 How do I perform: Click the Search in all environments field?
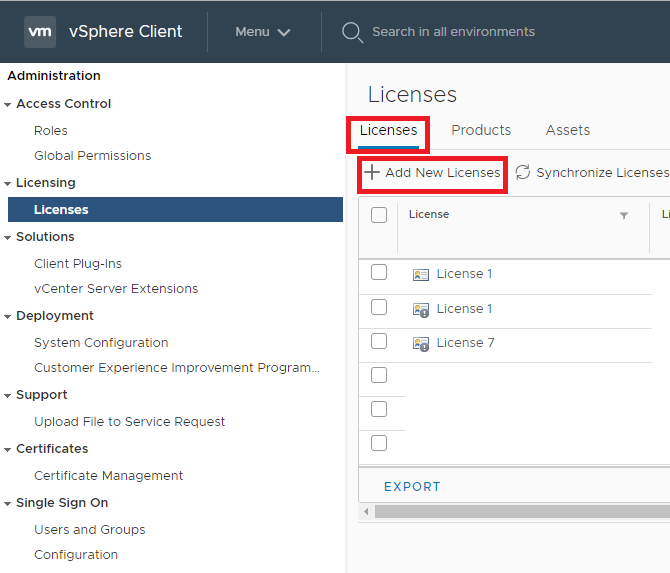click(453, 32)
